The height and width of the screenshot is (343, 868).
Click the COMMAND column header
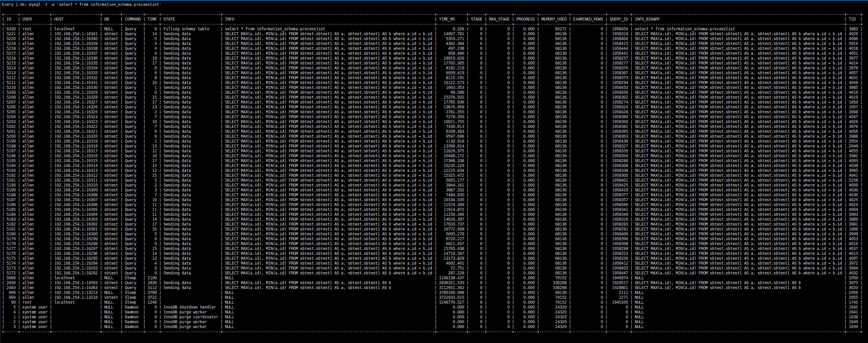point(133,19)
